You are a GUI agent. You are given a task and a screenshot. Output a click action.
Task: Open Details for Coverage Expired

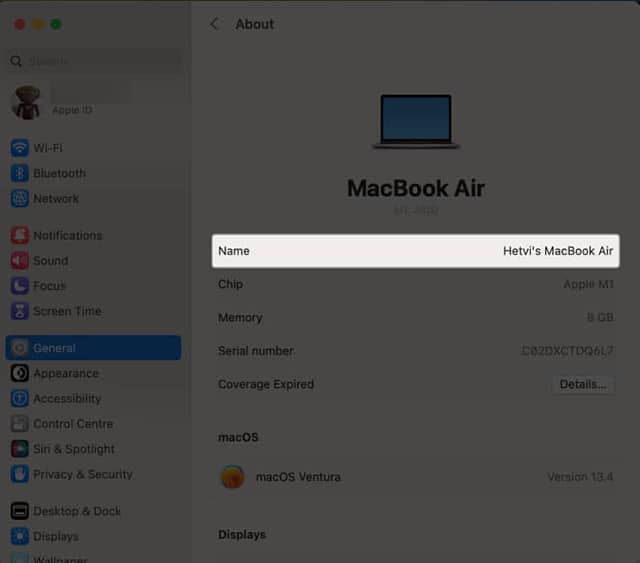(583, 384)
